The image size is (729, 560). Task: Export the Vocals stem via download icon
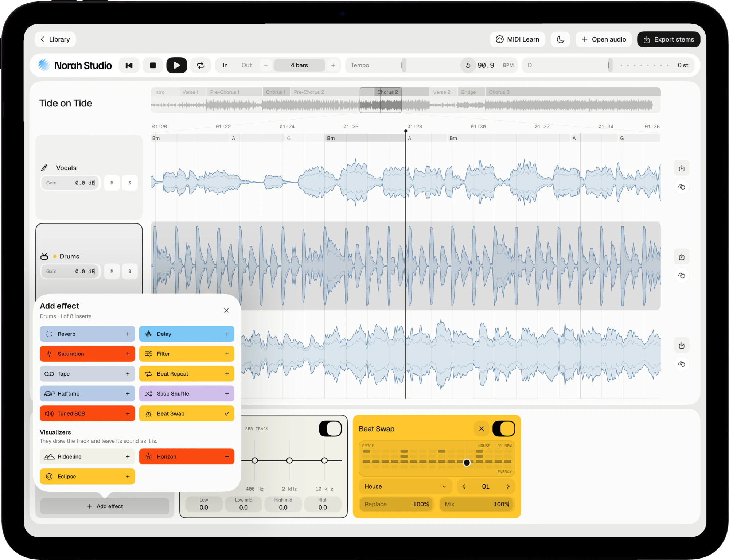point(682,168)
